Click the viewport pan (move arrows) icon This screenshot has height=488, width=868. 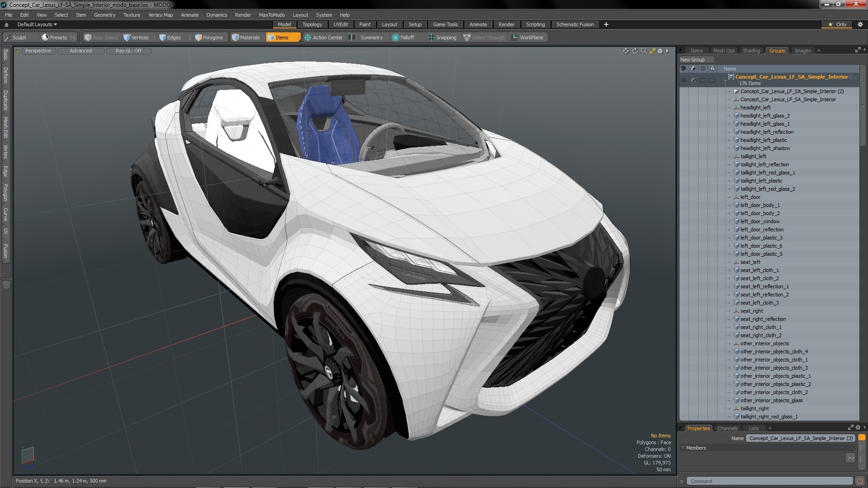click(626, 51)
